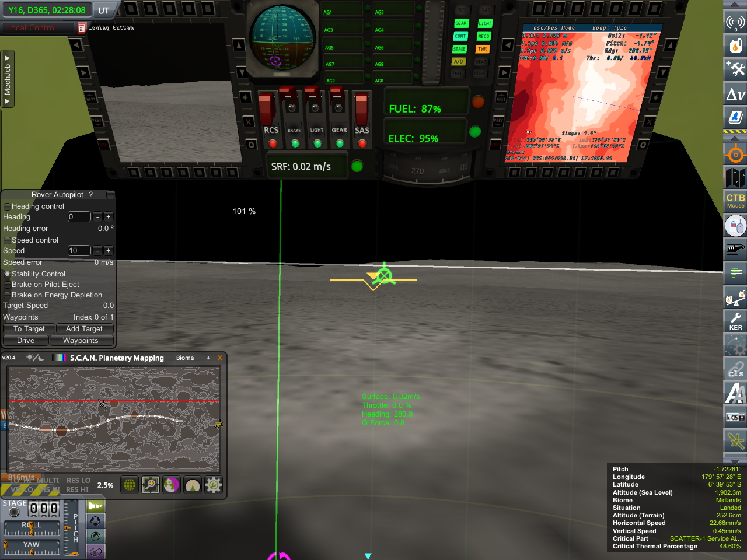This screenshot has height=560, width=747.
Task: Enable Brake on Pilot Eject
Action: (x=8, y=285)
